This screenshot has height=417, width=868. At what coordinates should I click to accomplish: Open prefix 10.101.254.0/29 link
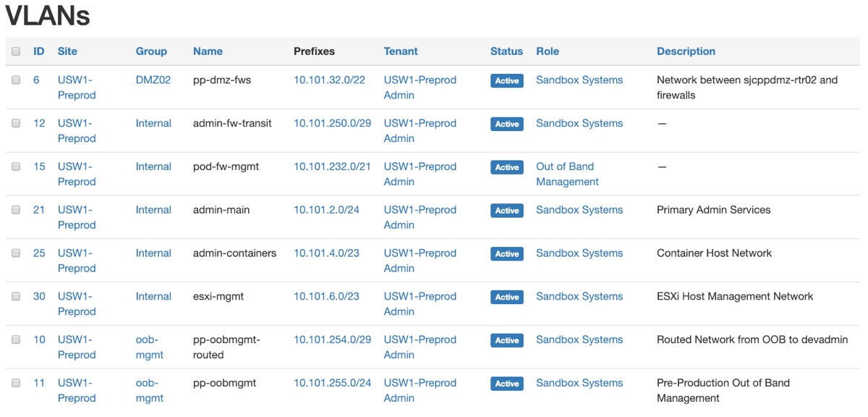(332, 340)
